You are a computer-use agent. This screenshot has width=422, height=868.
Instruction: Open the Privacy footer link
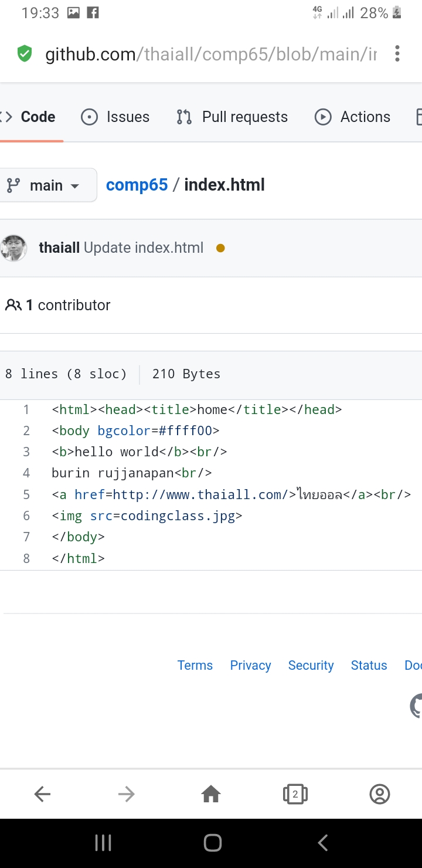pos(250,665)
